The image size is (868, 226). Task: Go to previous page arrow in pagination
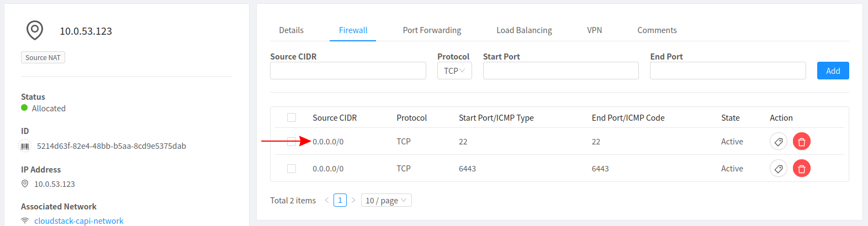click(x=326, y=200)
